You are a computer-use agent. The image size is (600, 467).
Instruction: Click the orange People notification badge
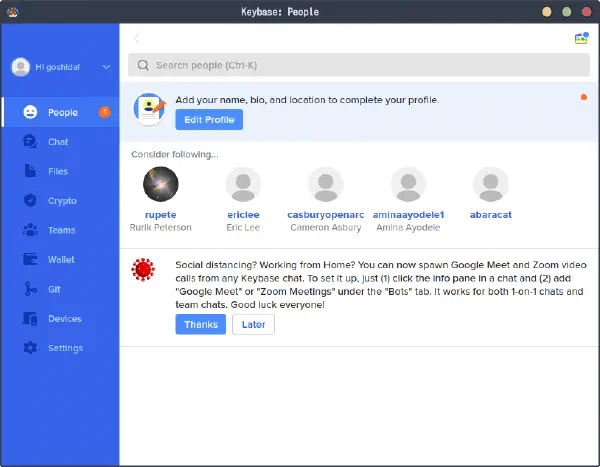(104, 112)
